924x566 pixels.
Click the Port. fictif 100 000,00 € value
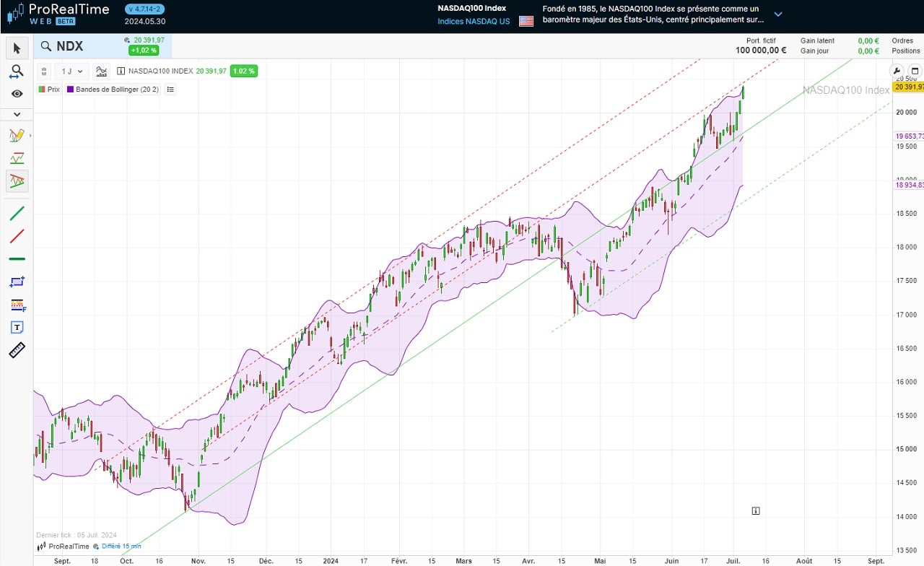pyautogui.click(x=761, y=51)
